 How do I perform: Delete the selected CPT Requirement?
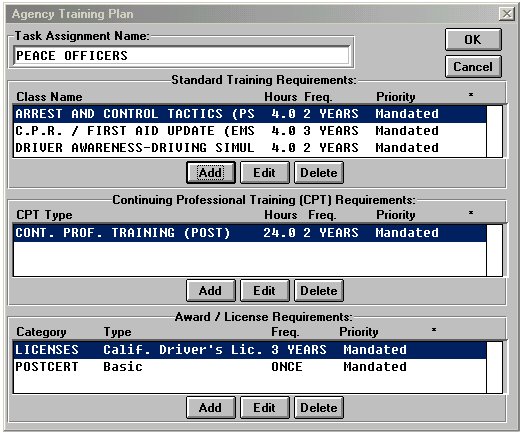pos(319,291)
